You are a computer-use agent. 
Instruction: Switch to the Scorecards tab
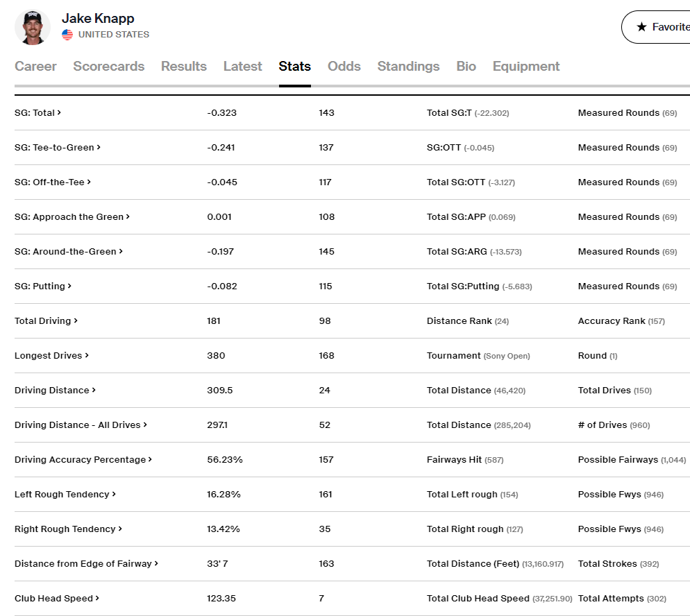tap(109, 67)
